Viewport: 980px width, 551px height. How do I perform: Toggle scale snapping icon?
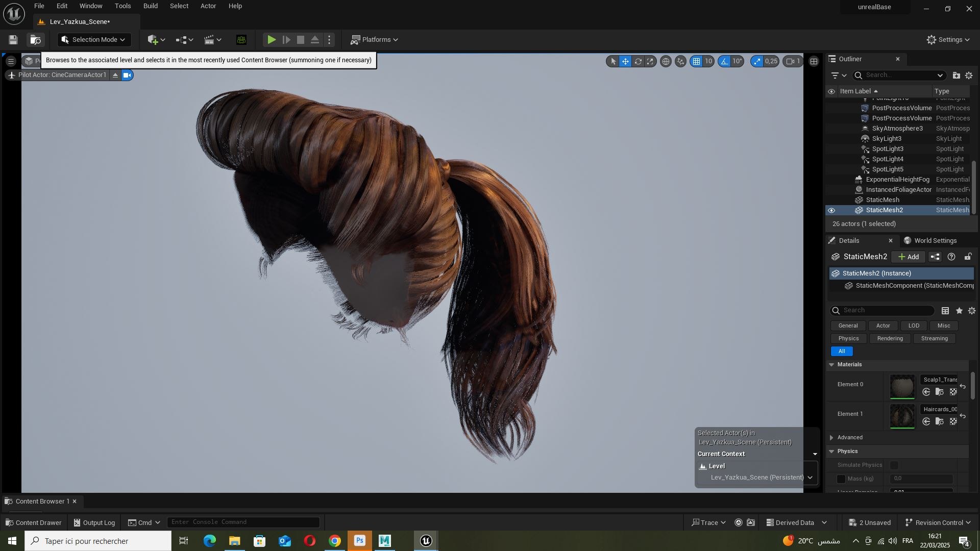coord(757,61)
